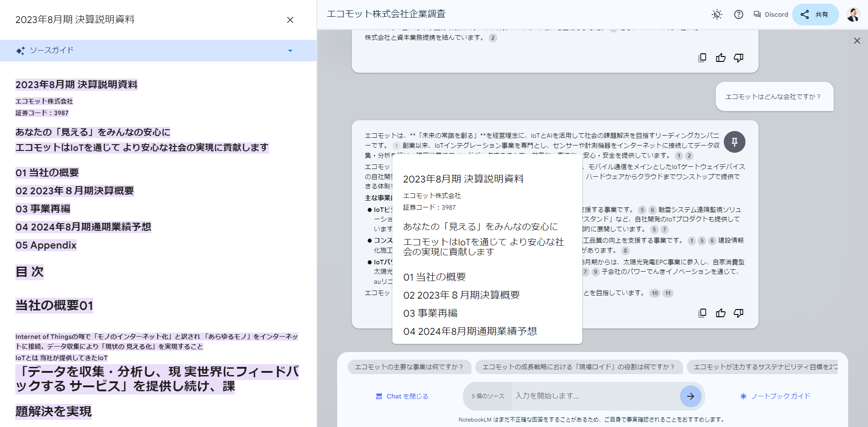Close the 2023年8月期 決算説明資料 source panel
This screenshot has height=427, width=868.
tap(290, 20)
